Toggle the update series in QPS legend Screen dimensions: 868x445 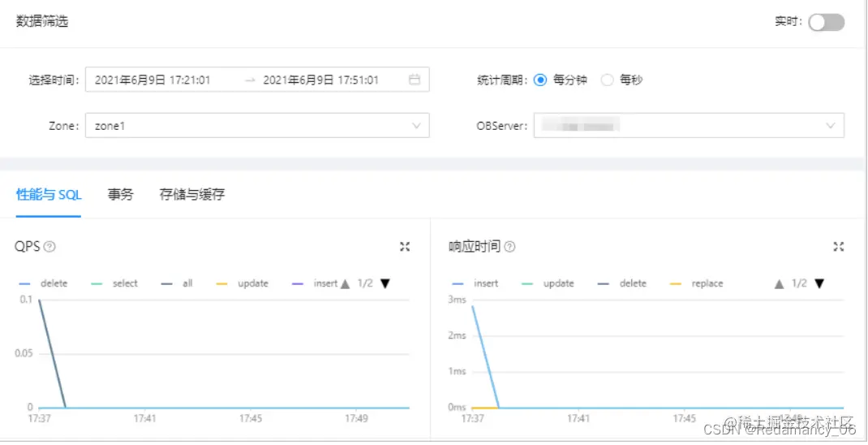(243, 283)
